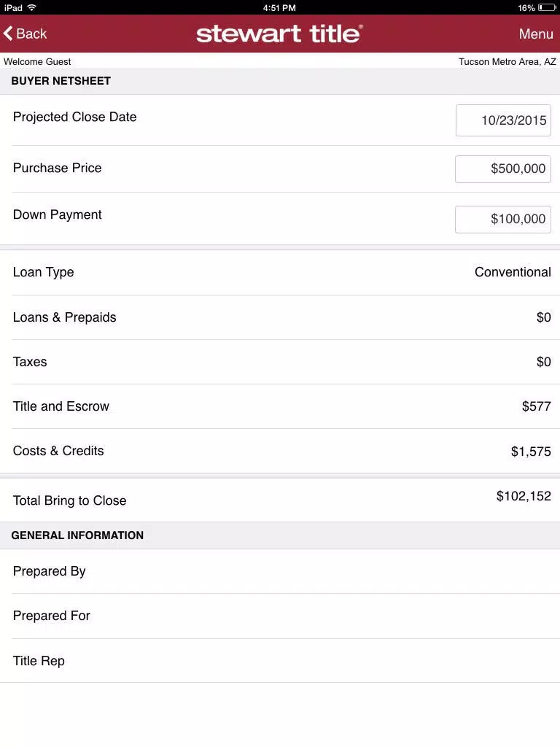The image size is (560, 747).
Task: Select the Prepared For row
Action: pyautogui.click(x=280, y=616)
